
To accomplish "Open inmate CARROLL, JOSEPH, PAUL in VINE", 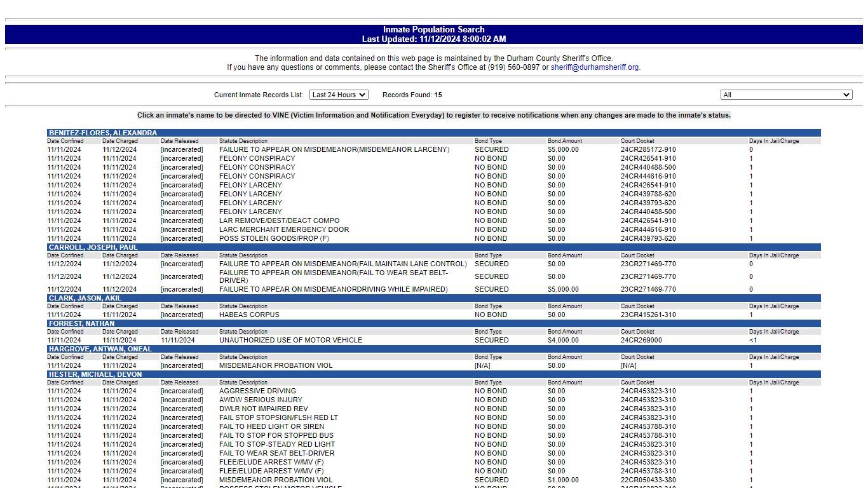I will coord(93,247).
